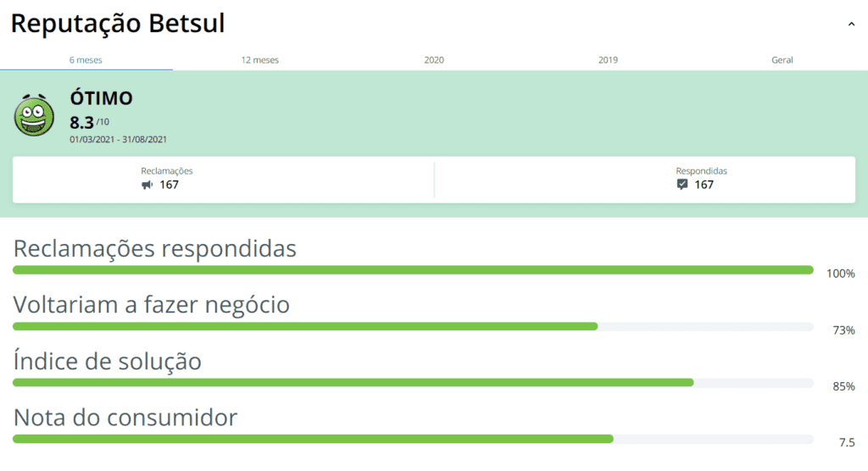Click the Voltariam a fazer negócio bar
This screenshot has width=868, height=471.
pos(413,326)
